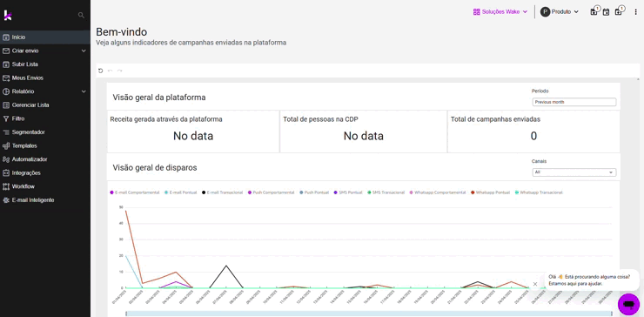Click the Workflow nodes icon
Image resolution: width=644 pixels, height=317 pixels.
coord(6,186)
